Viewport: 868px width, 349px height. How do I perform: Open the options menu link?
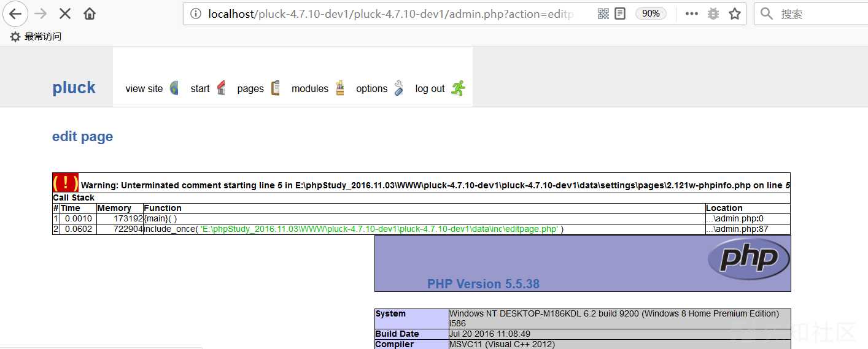pyautogui.click(x=372, y=88)
